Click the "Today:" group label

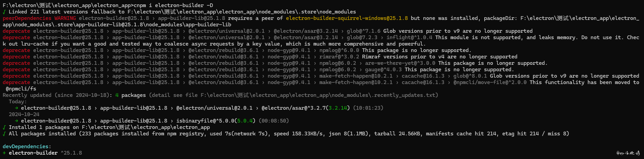18,102
